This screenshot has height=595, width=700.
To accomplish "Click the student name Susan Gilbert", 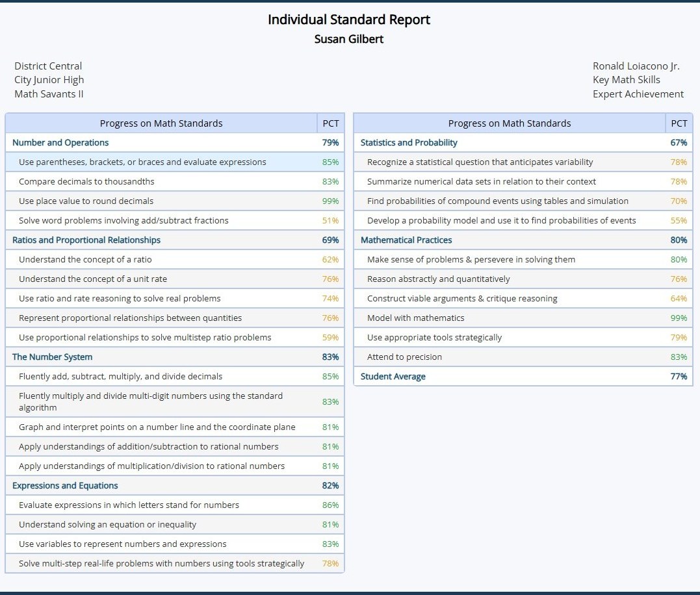I will [348, 39].
